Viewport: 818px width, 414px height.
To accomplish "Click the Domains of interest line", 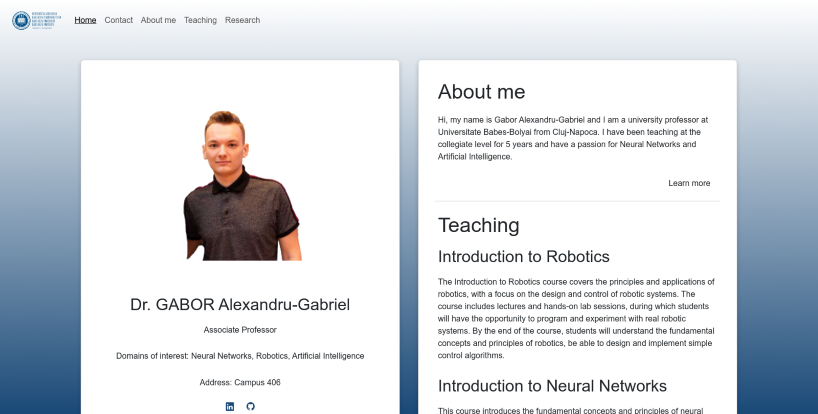I will click(240, 356).
